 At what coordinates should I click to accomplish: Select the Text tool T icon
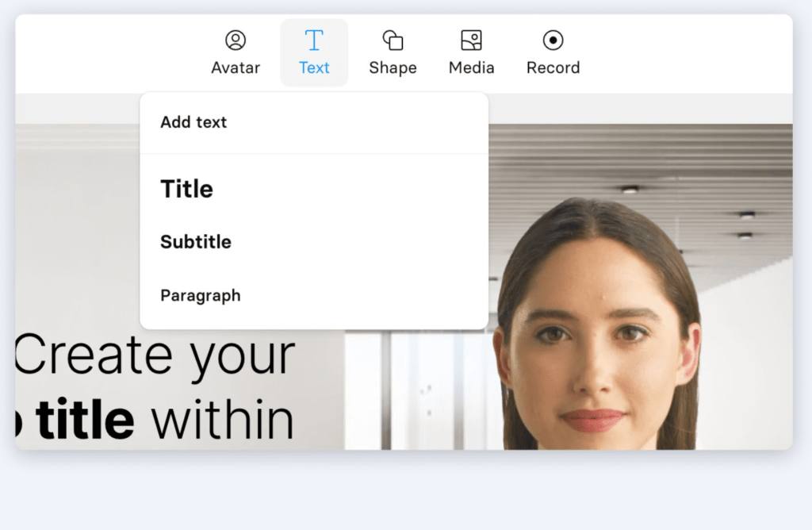pos(314,40)
